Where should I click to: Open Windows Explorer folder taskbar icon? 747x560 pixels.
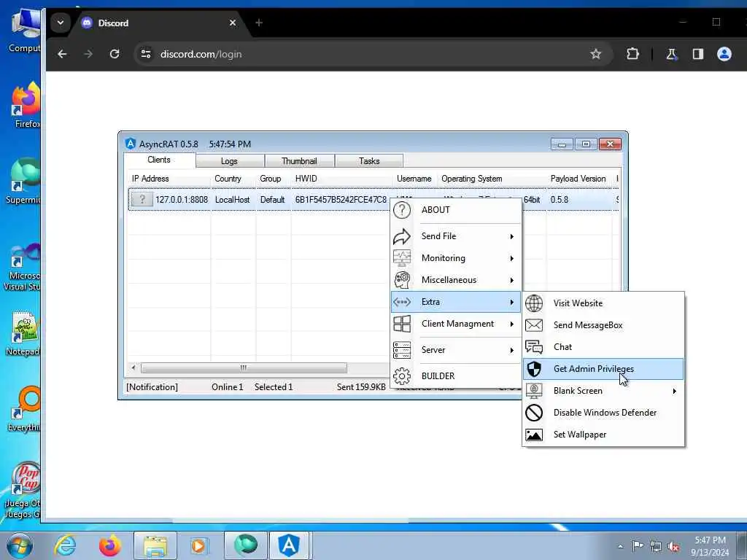155,545
